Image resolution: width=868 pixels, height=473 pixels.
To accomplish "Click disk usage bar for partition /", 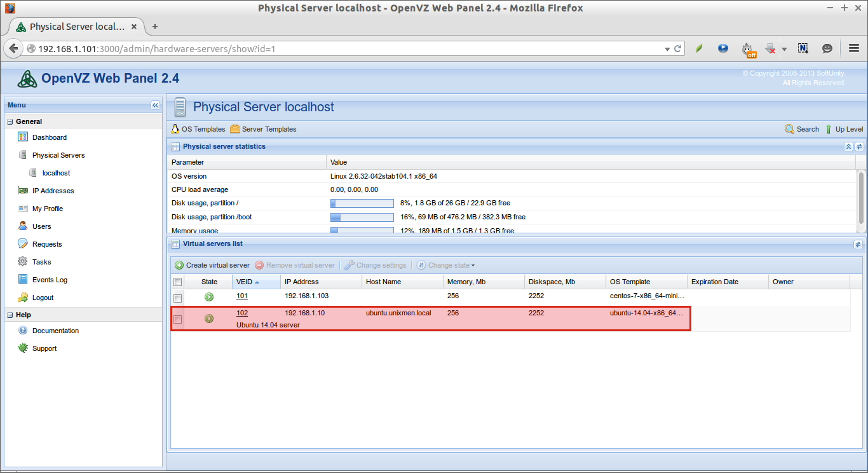I will tap(362, 203).
